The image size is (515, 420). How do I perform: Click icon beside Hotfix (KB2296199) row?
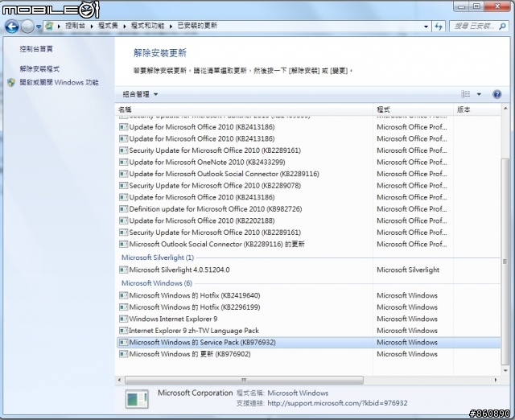[123, 307]
